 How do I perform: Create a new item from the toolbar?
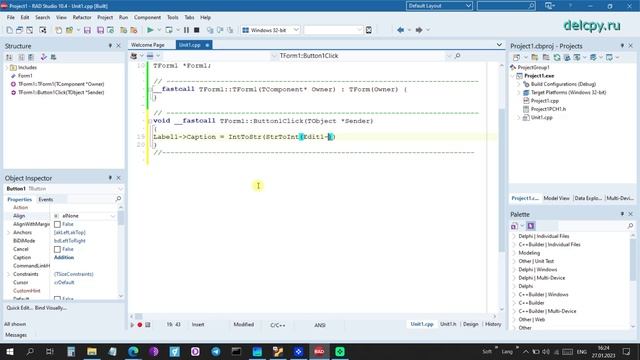pos(9,30)
